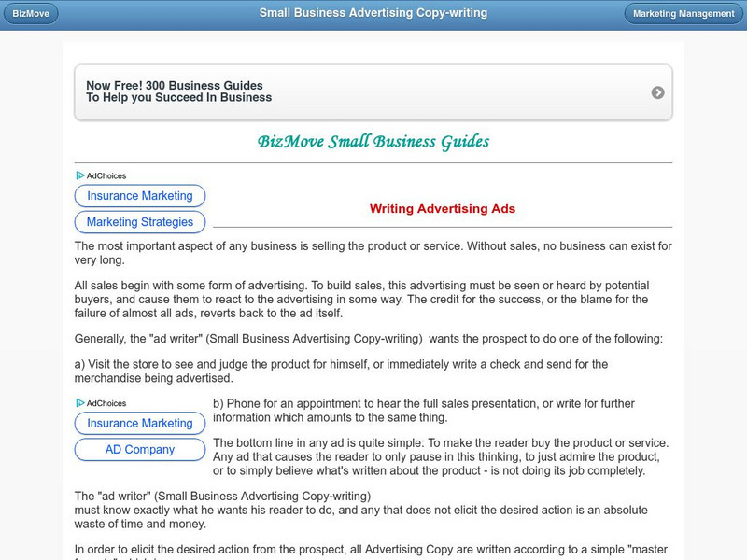This screenshot has width=747, height=560.
Task: Open the Now Free 300 Business Guides banner
Action: (x=373, y=92)
